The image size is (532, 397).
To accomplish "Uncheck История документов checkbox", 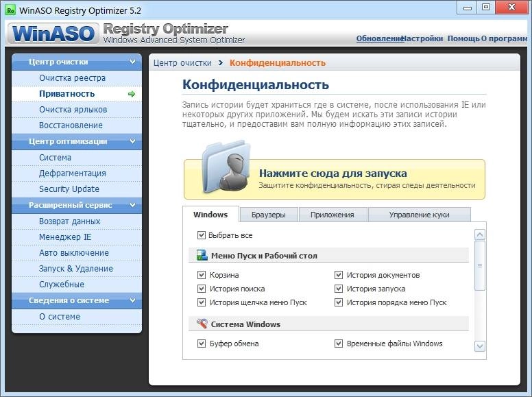I will pos(339,275).
